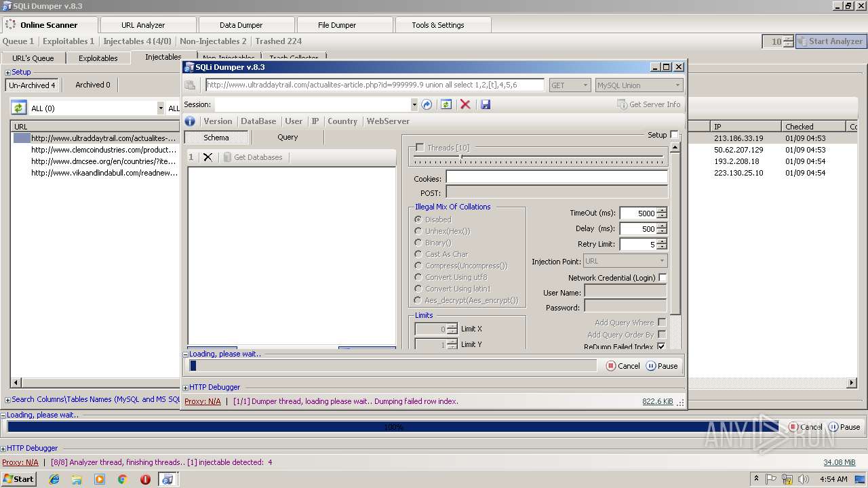Click the main window 100% progress bar
Screen dimensions: 868x488
click(394, 427)
